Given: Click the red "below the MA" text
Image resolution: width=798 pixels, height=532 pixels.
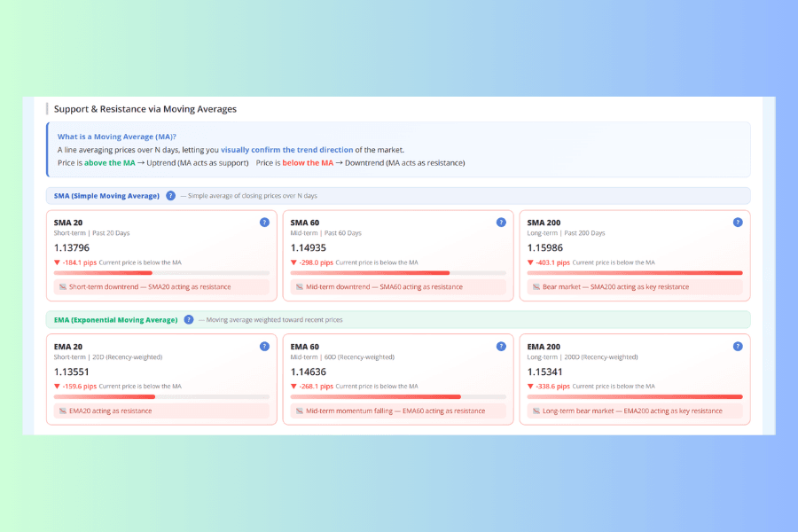Looking at the screenshot, I should (308, 163).
